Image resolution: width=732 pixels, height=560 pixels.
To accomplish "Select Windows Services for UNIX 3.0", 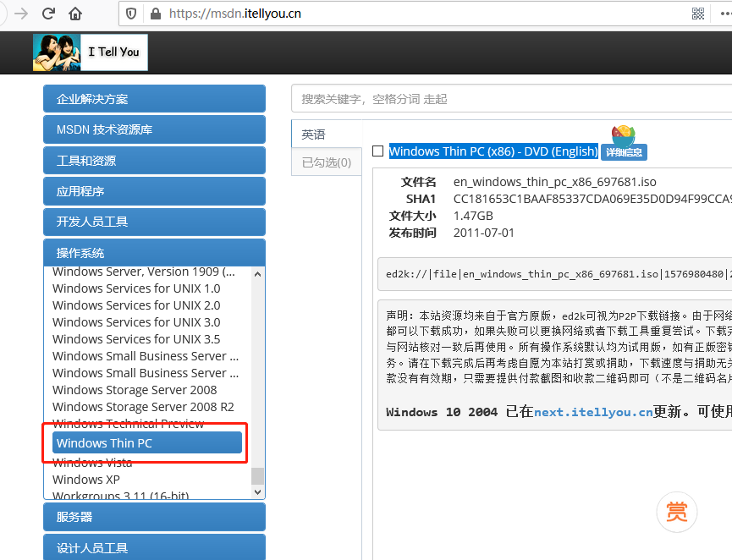I will [136, 322].
